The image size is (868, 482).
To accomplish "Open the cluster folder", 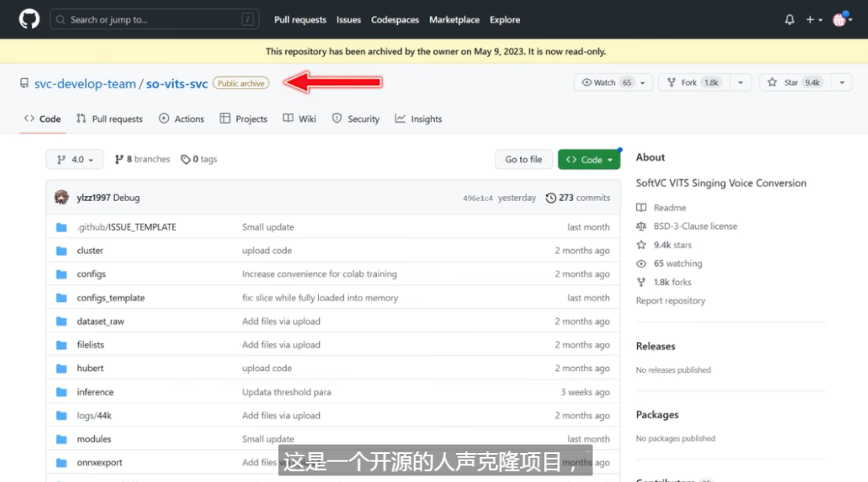I will pyautogui.click(x=90, y=250).
